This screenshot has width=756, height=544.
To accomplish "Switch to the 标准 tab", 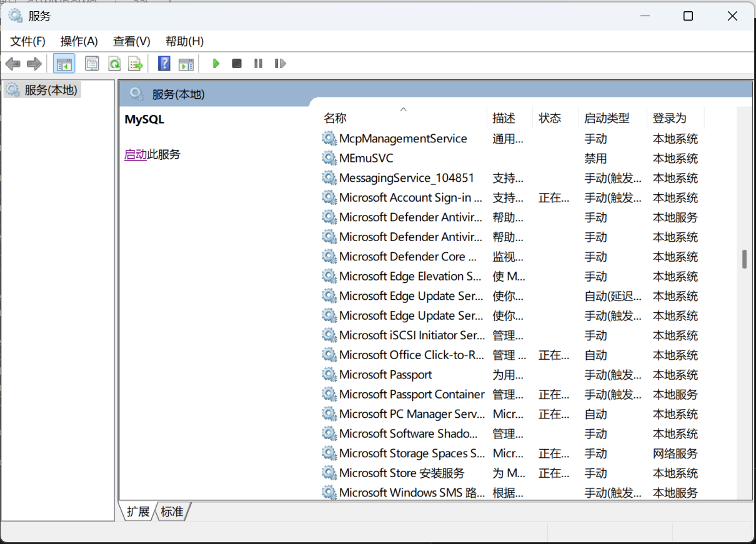I will pyautogui.click(x=172, y=512).
